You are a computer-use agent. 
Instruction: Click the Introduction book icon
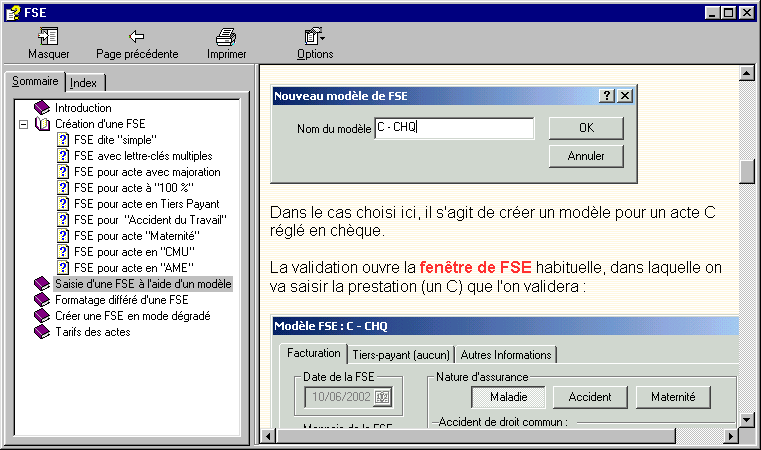point(42,107)
